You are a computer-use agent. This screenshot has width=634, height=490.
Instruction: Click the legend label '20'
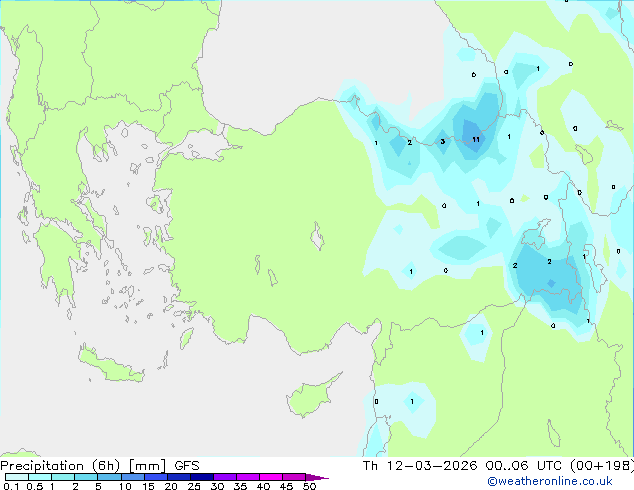[x=171, y=486]
